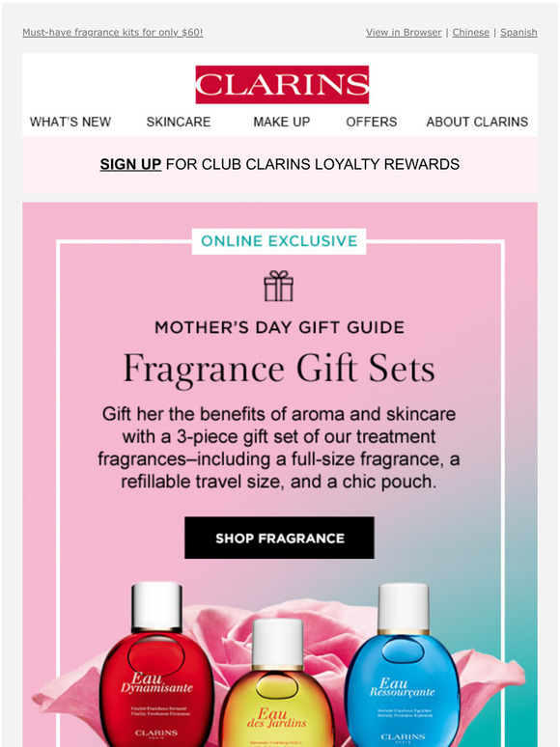Go to the Offers section
Screen dimensions: 560x747
point(372,122)
